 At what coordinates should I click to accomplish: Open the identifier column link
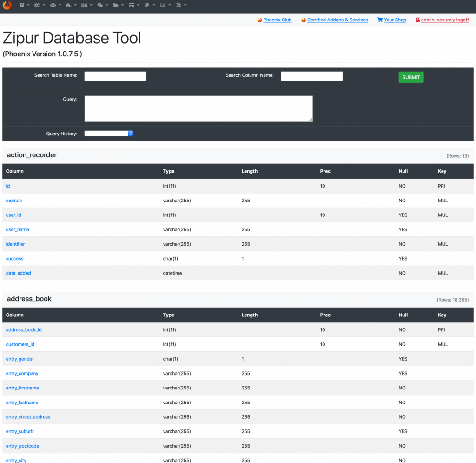click(15, 244)
